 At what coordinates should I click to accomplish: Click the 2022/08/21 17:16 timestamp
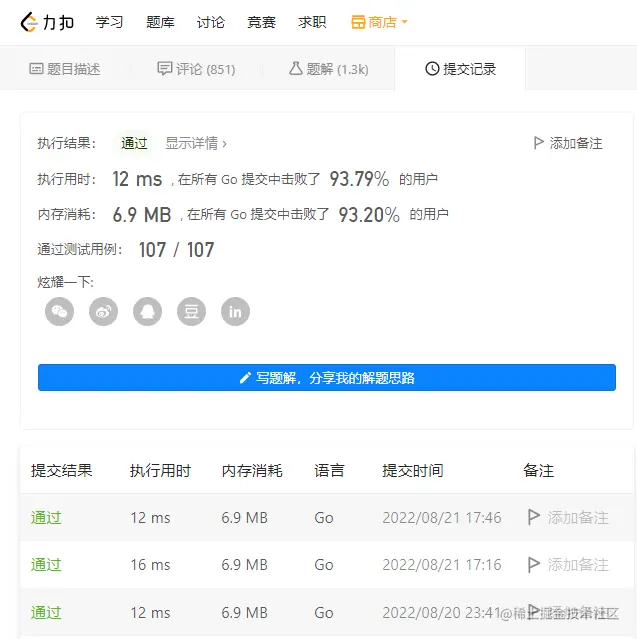(442, 565)
